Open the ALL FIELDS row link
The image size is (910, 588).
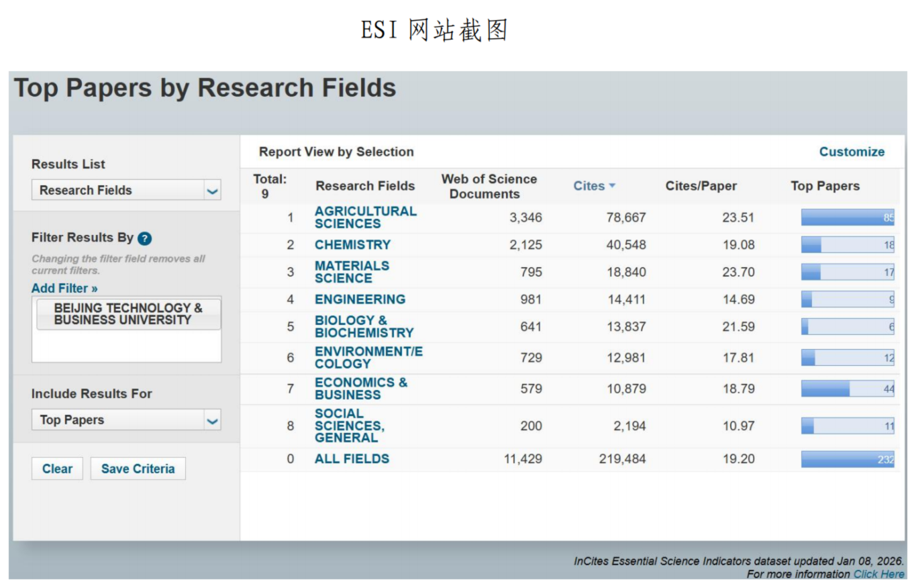352,459
